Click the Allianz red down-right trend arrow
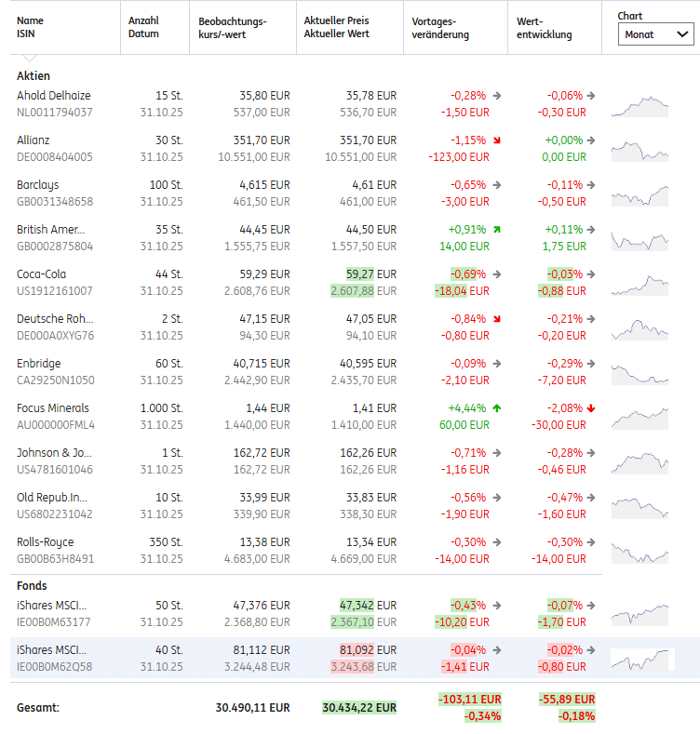Viewport: 700px width, 734px height. pyautogui.click(x=497, y=140)
